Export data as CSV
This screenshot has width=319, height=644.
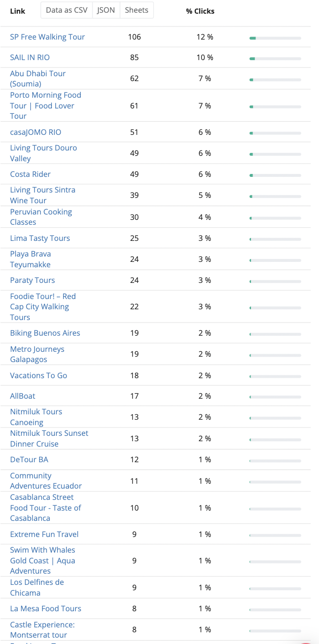coord(67,10)
